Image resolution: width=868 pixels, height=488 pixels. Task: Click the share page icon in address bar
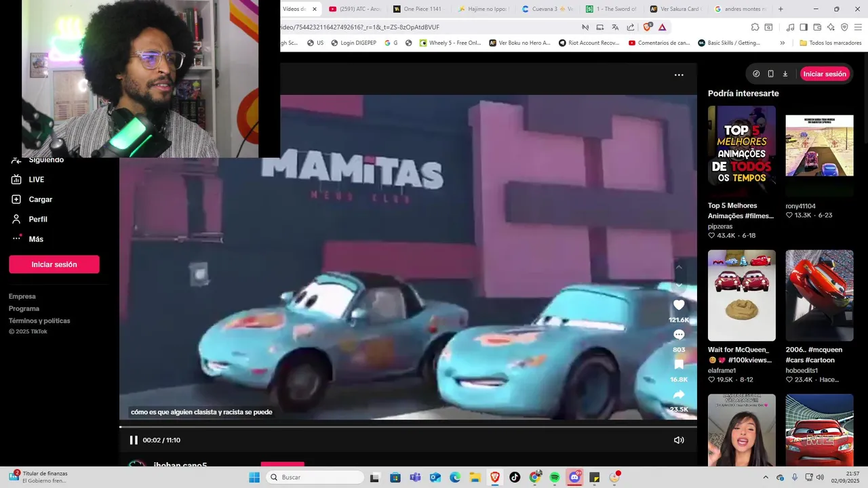[631, 27]
